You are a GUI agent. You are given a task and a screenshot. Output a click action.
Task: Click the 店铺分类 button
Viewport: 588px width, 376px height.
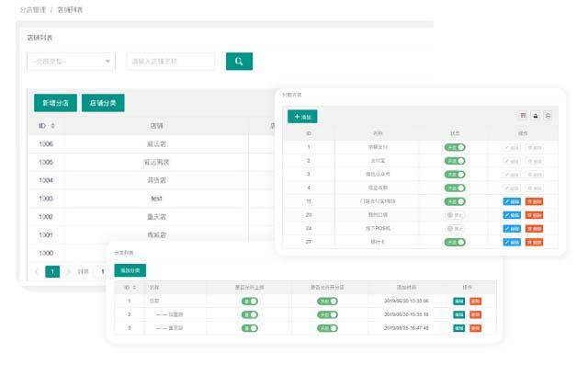click(x=103, y=103)
